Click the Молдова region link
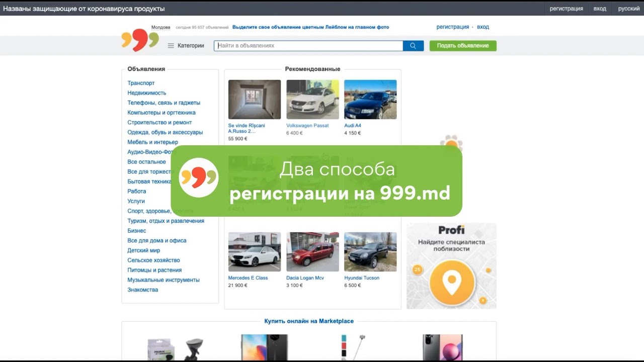Screen dimensions: 644x362 click(x=160, y=27)
